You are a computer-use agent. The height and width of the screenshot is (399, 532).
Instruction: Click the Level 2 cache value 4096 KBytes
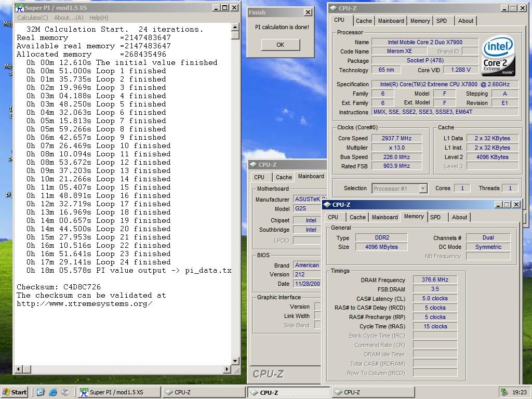(x=493, y=157)
